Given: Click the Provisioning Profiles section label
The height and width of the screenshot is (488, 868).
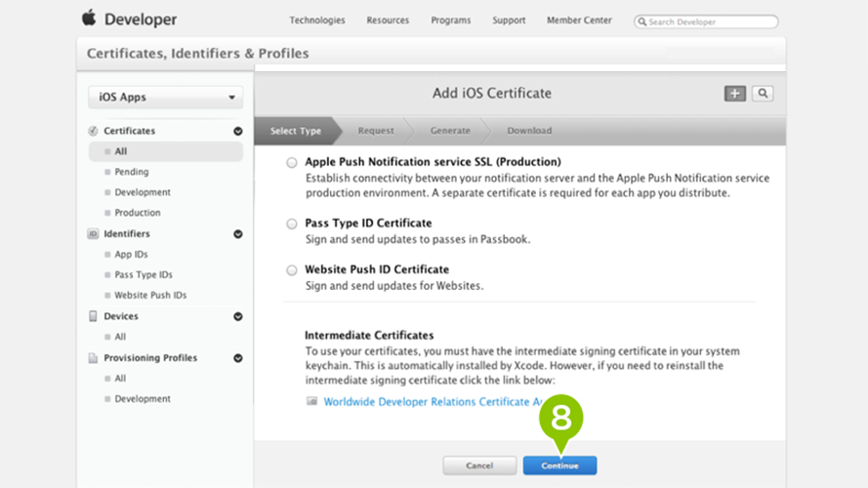Looking at the screenshot, I should point(150,357).
